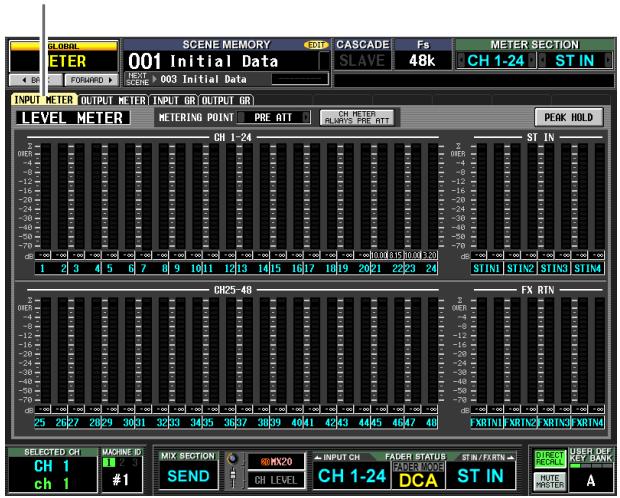Select channel pair 21 22 label
Image resolution: width=620 pixels, height=498 pixels.
(x=388, y=268)
